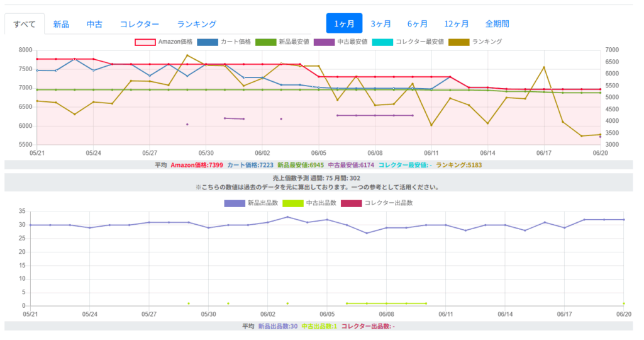
Task: Select the ランキング tab
Action: coord(196,24)
